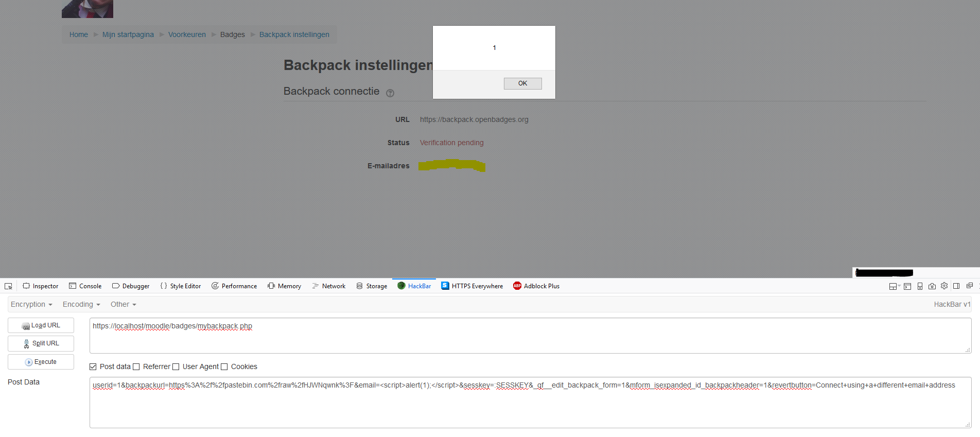Click into the HackBar URL text field

(530, 336)
